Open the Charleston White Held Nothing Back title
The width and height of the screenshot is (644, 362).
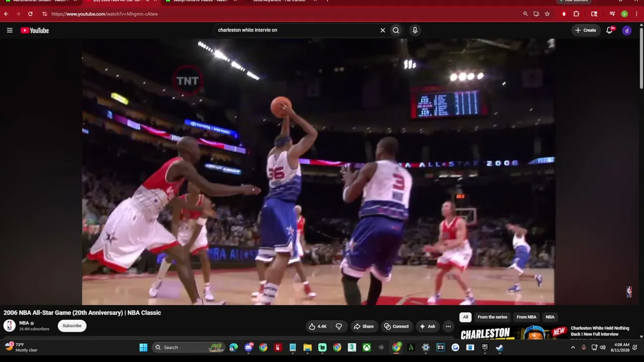pos(600,331)
